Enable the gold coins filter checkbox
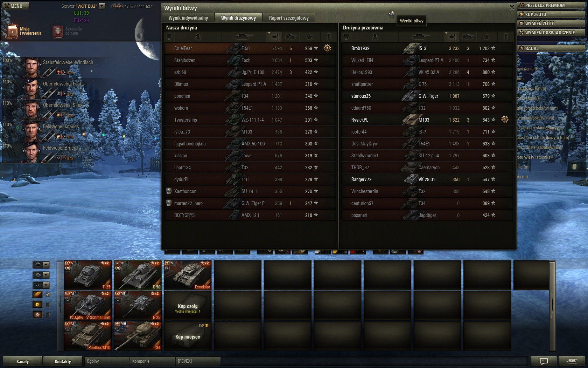 [48, 305]
